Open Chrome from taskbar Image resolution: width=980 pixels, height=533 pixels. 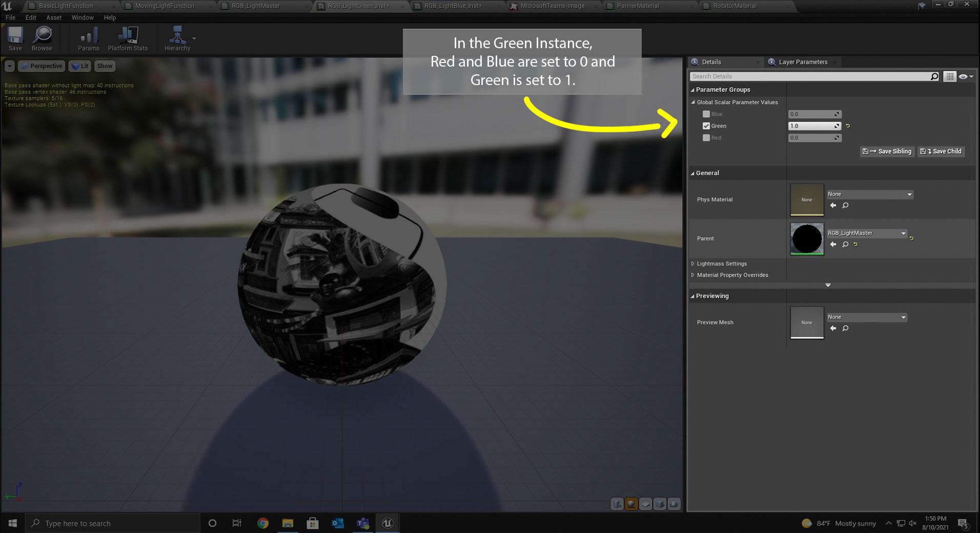tap(263, 523)
